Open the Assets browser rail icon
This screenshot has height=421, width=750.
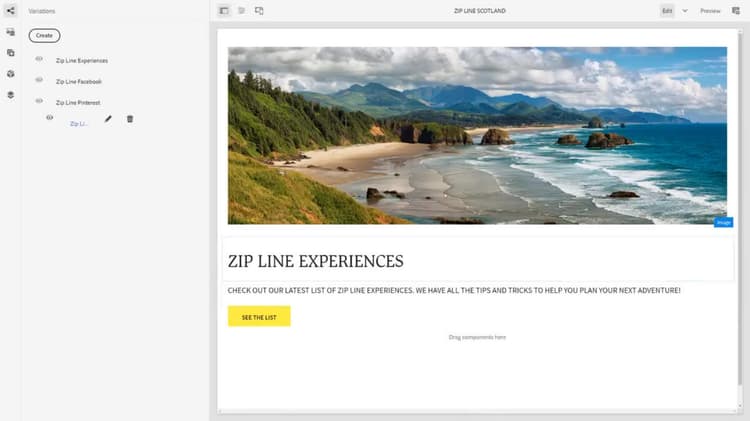[x=11, y=32]
